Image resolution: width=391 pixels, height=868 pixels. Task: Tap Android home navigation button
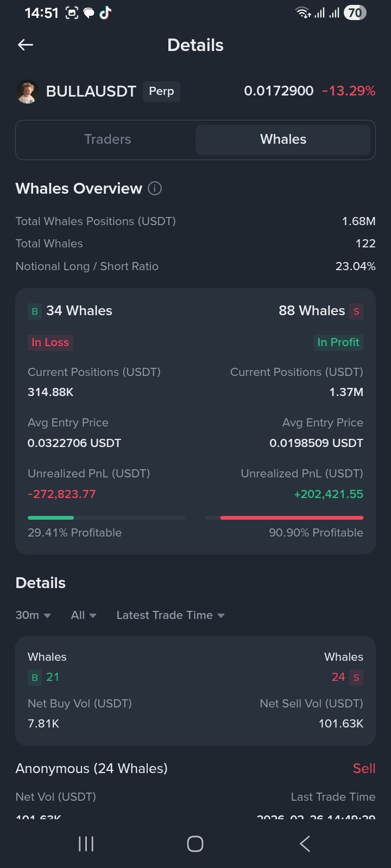point(195,844)
